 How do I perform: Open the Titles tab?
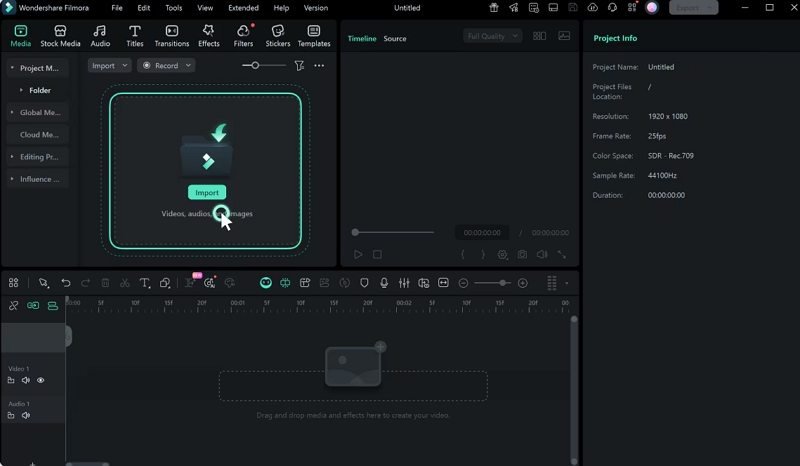point(135,36)
